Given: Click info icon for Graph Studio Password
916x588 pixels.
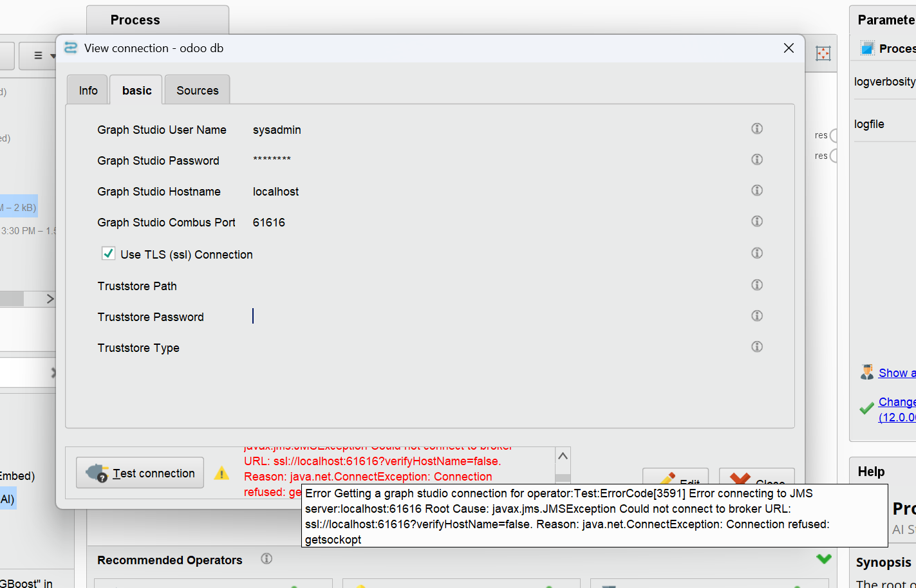Looking at the screenshot, I should click(x=757, y=160).
